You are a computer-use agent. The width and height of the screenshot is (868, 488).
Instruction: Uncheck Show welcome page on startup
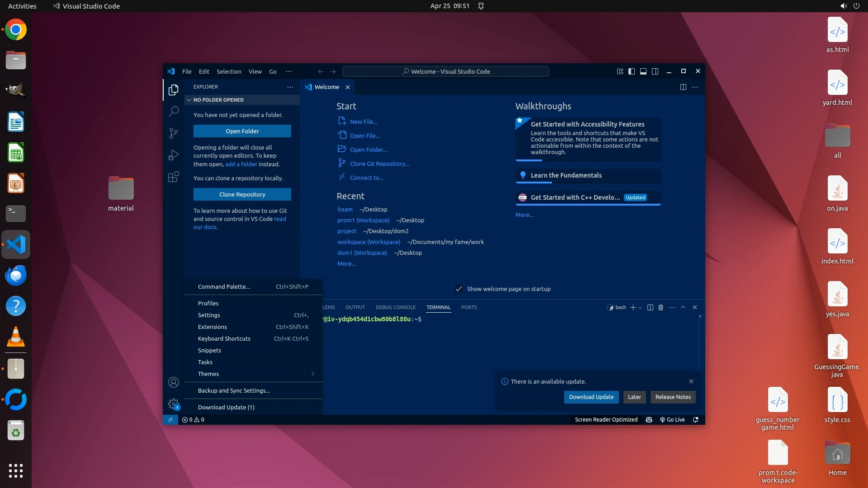point(459,289)
